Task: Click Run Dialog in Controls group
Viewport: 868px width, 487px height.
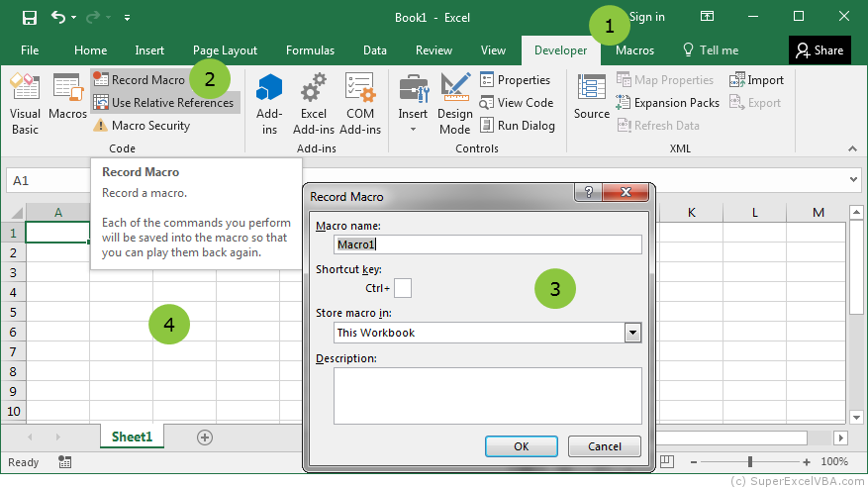Action: 518,126
